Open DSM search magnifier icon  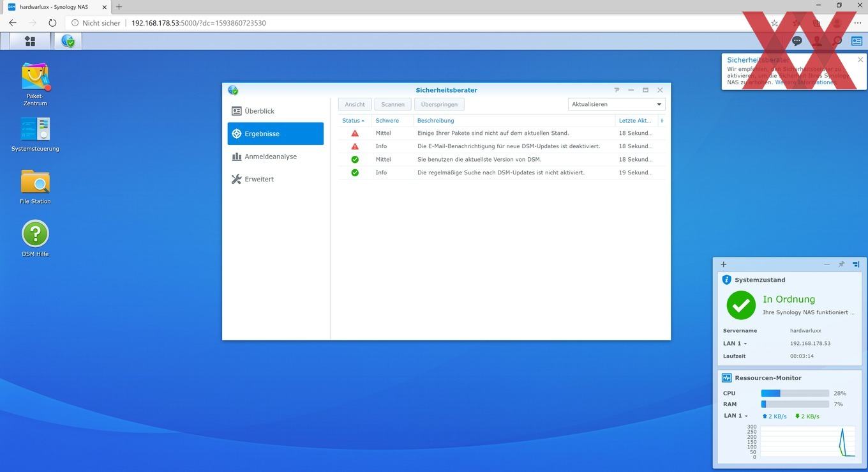click(x=837, y=41)
